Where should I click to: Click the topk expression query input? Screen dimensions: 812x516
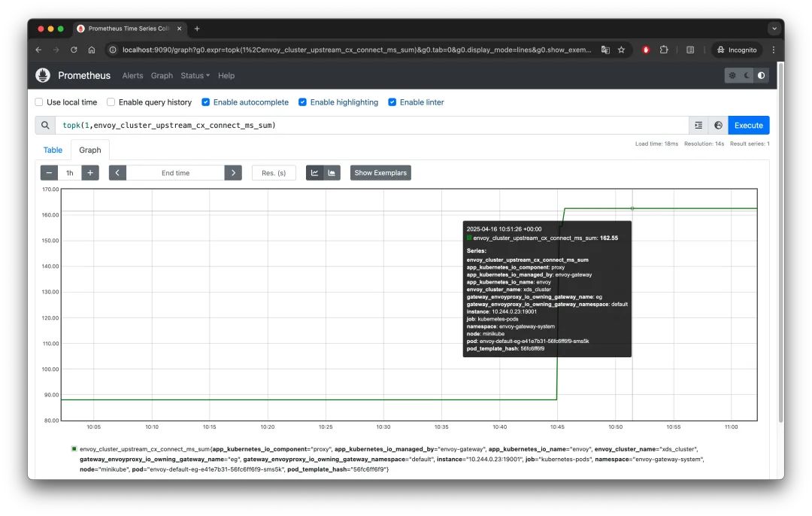(x=372, y=126)
